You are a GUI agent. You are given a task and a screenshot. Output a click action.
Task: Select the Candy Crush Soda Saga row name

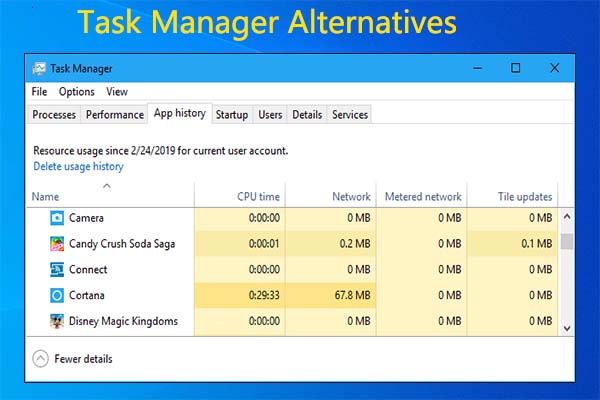click(122, 244)
